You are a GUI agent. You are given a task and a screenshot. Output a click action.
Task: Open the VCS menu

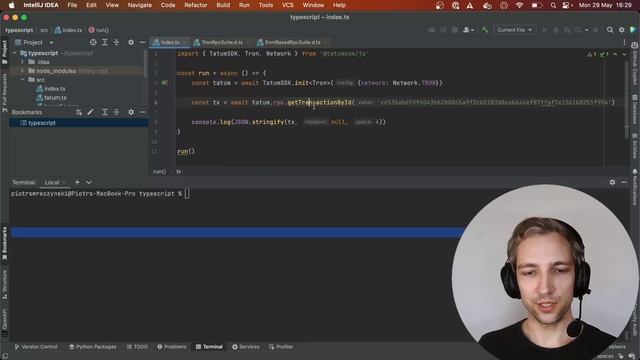tap(288, 5)
